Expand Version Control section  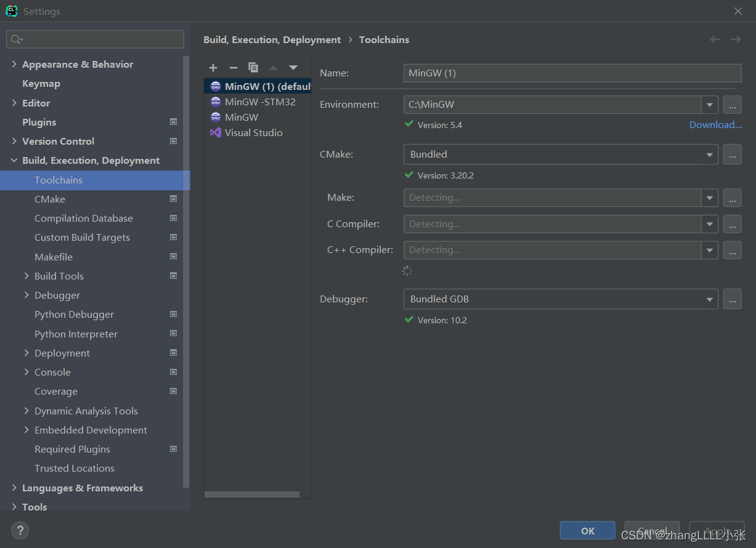click(14, 141)
